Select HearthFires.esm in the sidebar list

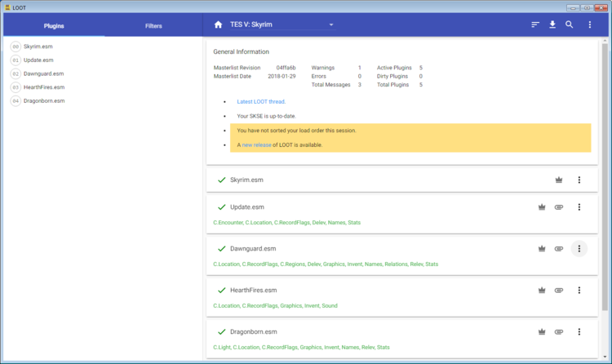click(44, 87)
